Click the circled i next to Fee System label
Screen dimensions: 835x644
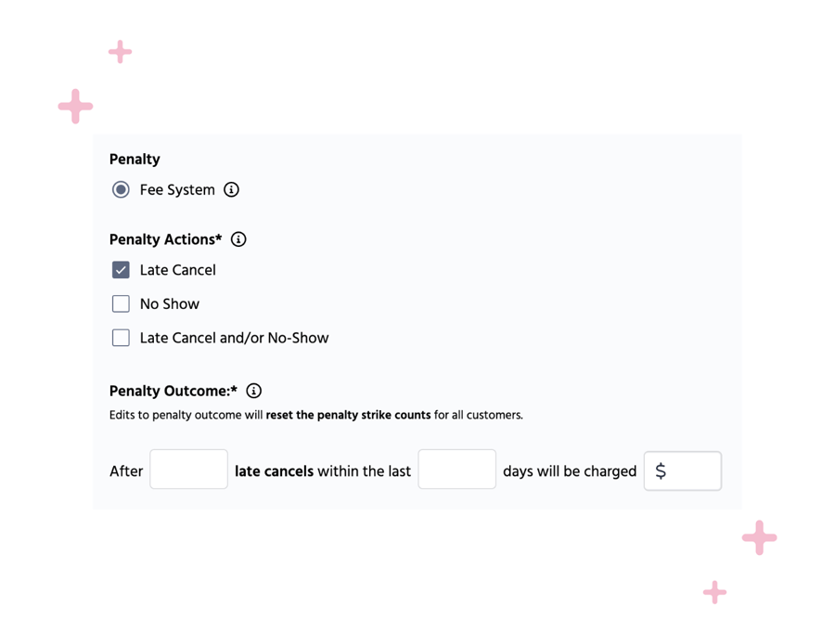tap(230, 189)
